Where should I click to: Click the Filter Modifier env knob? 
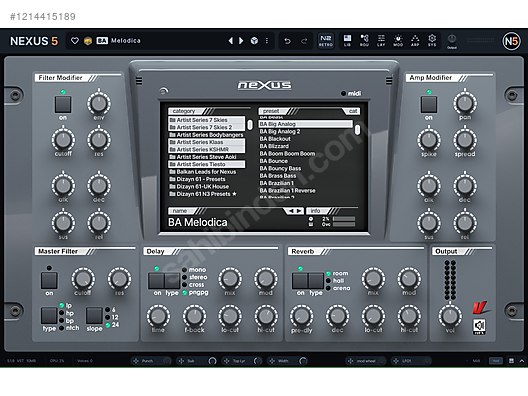coord(99,103)
